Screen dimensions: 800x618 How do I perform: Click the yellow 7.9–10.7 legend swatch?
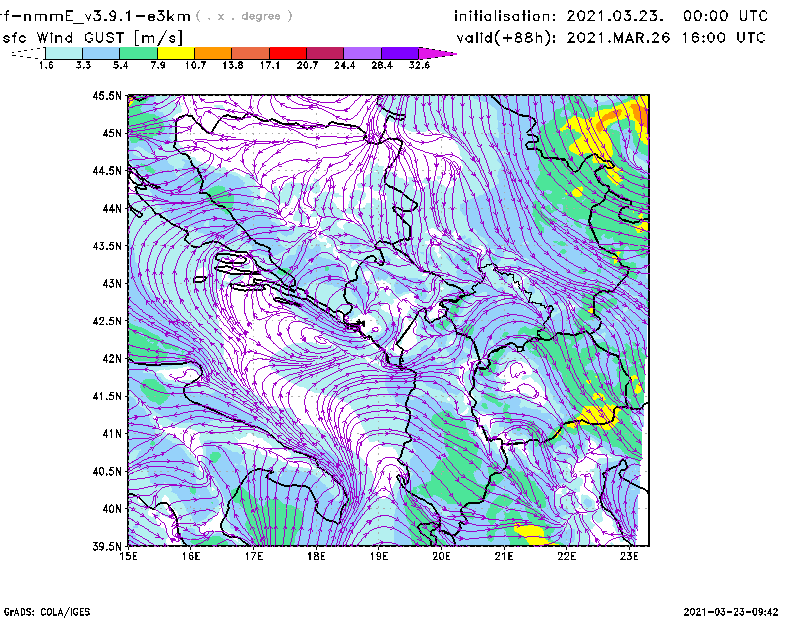175,53
